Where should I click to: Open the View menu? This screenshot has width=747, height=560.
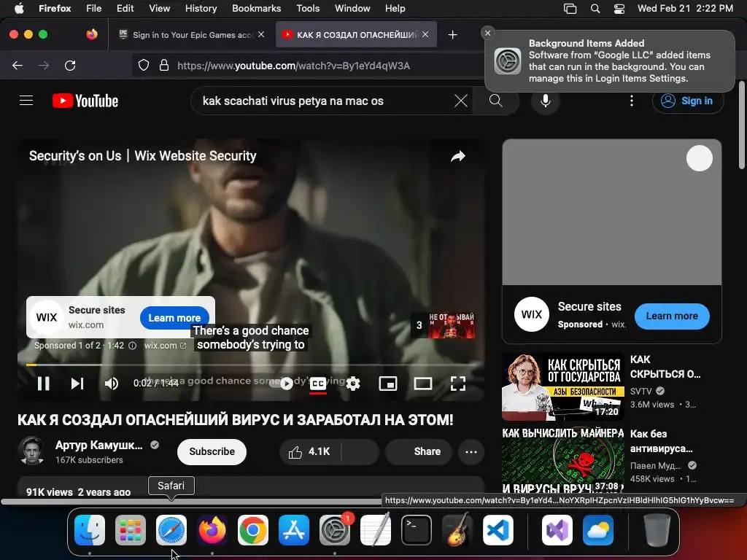[159, 8]
